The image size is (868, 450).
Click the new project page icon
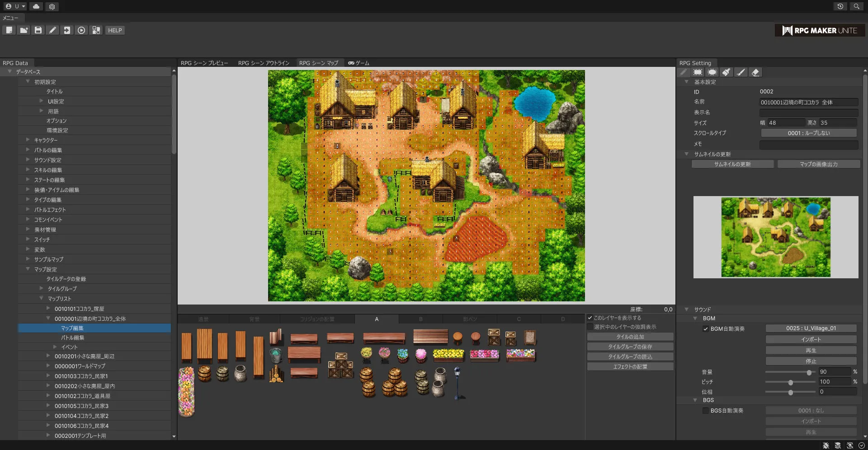point(9,30)
